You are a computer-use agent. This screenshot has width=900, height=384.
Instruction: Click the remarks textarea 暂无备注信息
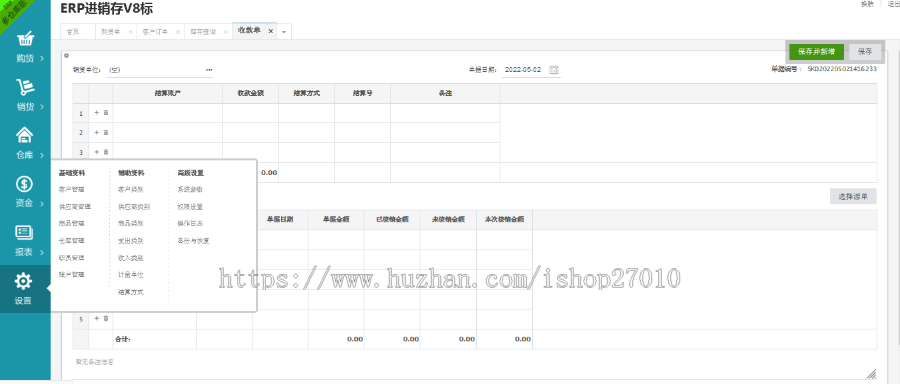tap(475, 367)
